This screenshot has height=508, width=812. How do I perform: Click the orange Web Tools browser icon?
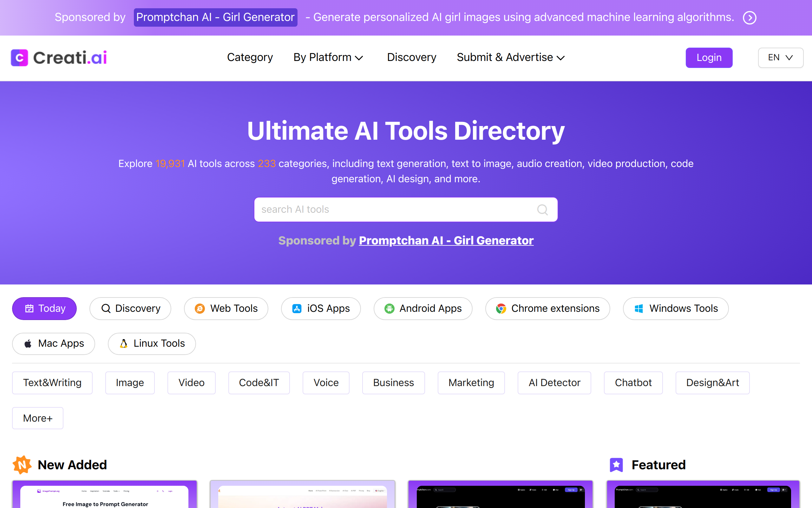pyautogui.click(x=200, y=308)
